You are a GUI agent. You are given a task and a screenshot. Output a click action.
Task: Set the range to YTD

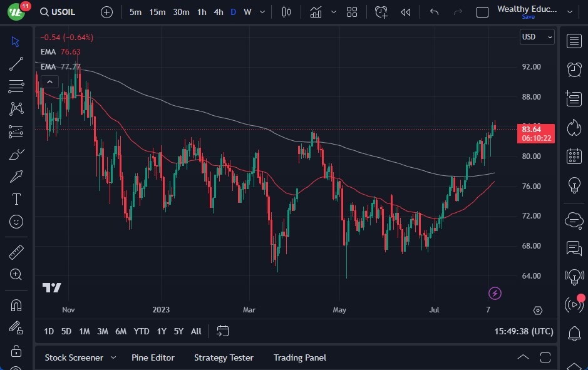click(x=142, y=331)
